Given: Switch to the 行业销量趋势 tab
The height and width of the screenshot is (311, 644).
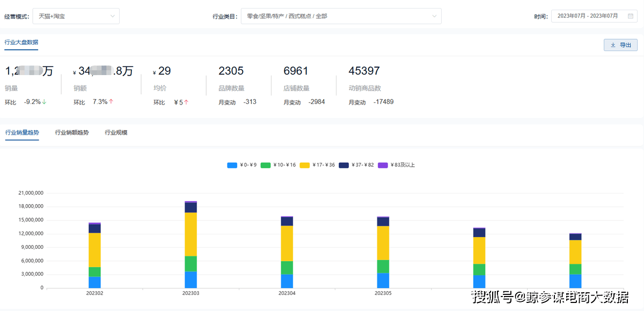Looking at the screenshot, I should click(22, 132).
